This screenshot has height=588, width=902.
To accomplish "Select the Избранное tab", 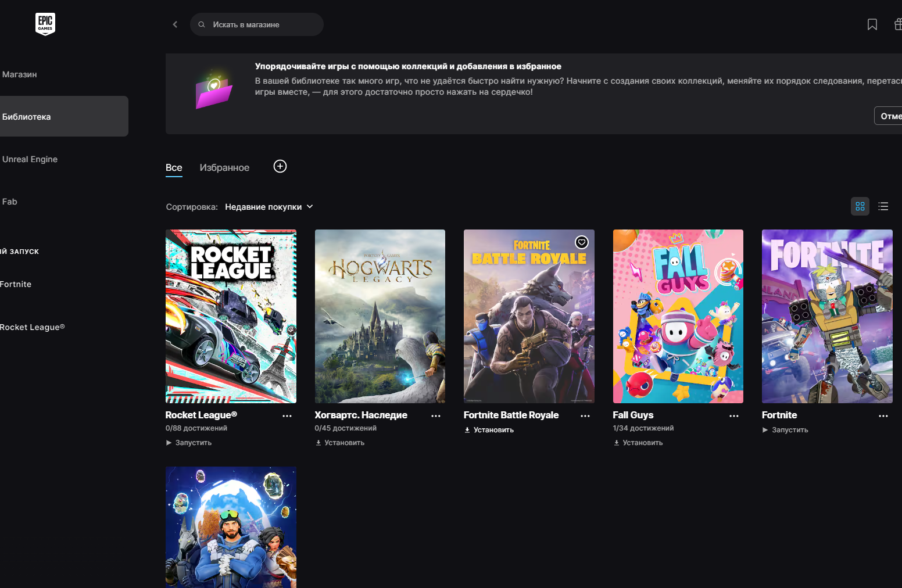I will coord(224,168).
